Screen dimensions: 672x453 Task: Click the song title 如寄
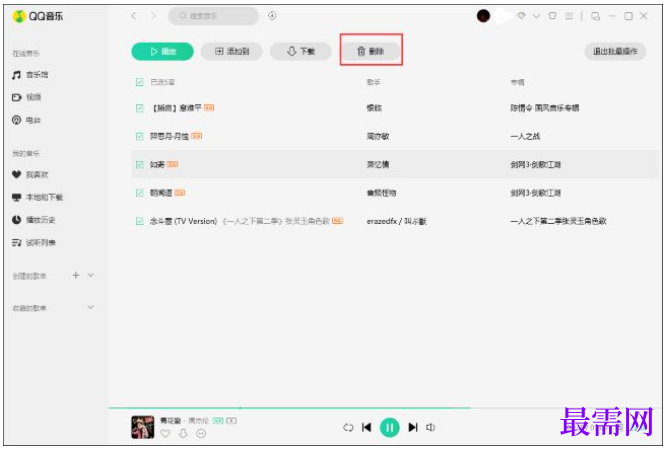click(x=157, y=165)
